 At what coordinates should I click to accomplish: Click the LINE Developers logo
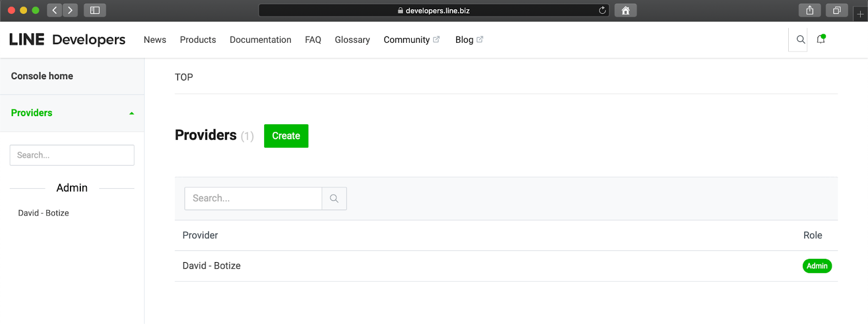coord(67,40)
